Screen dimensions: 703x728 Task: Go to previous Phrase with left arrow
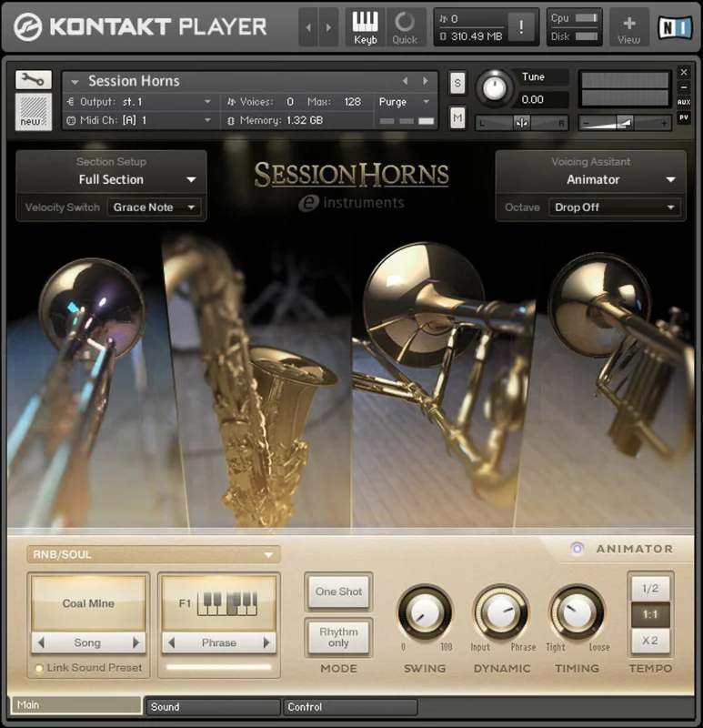pos(172,642)
